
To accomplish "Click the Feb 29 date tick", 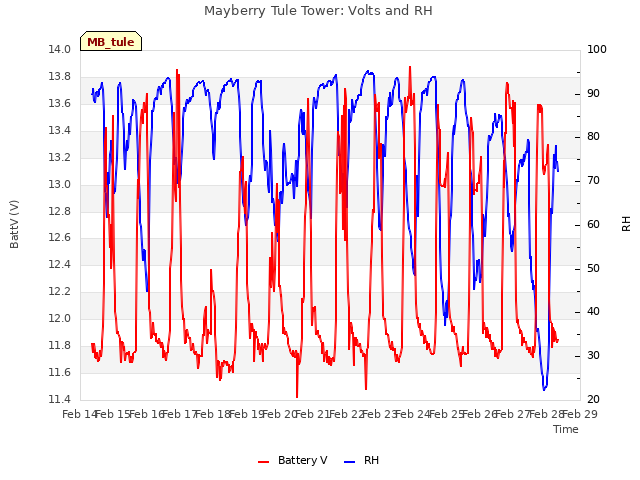I will coord(580,414).
